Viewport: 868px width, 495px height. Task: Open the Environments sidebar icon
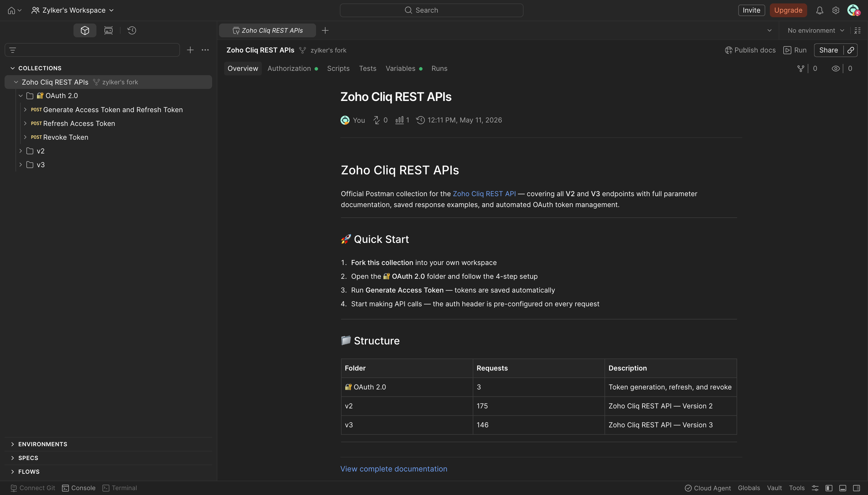[x=108, y=31]
